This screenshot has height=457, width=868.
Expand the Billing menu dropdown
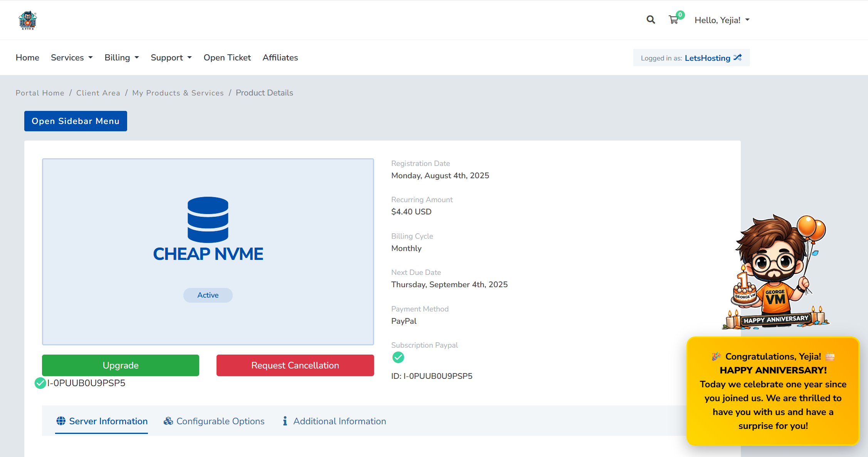[x=122, y=57]
